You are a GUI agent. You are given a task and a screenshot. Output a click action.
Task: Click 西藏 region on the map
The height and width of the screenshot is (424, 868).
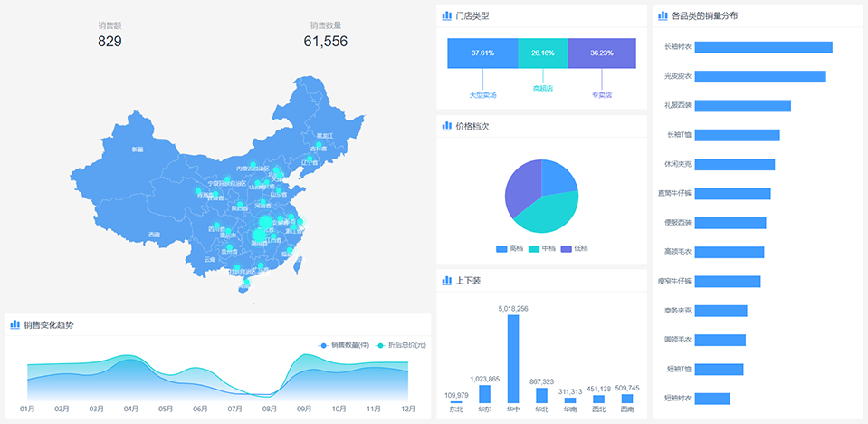[x=154, y=234]
